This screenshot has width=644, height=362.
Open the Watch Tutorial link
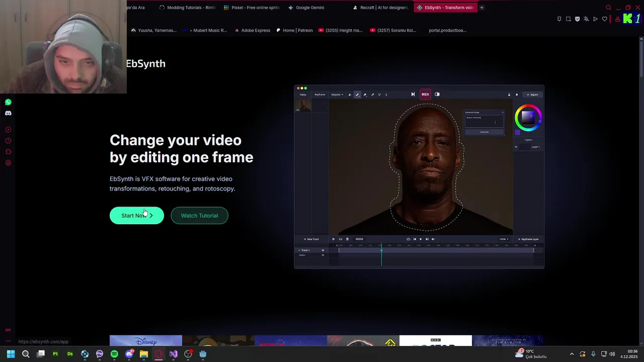tap(199, 216)
